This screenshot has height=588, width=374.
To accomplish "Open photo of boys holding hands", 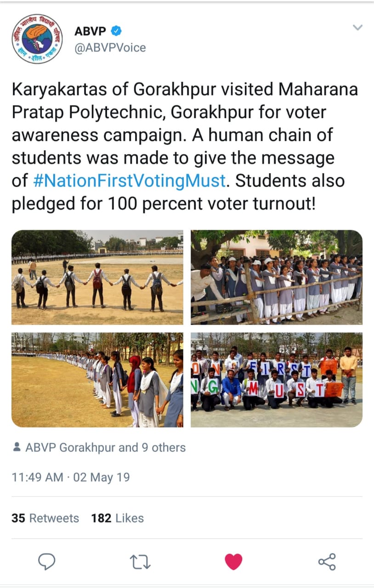I will 97,277.
